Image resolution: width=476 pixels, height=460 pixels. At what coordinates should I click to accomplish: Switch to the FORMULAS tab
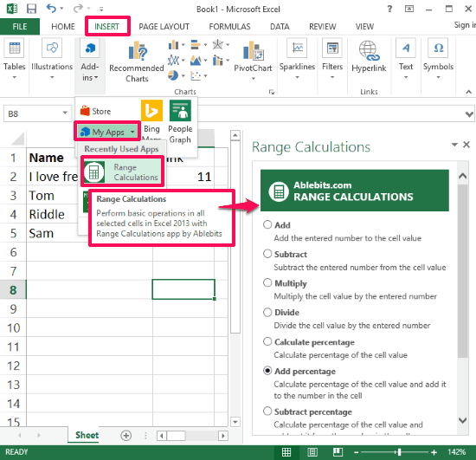[230, 27]
